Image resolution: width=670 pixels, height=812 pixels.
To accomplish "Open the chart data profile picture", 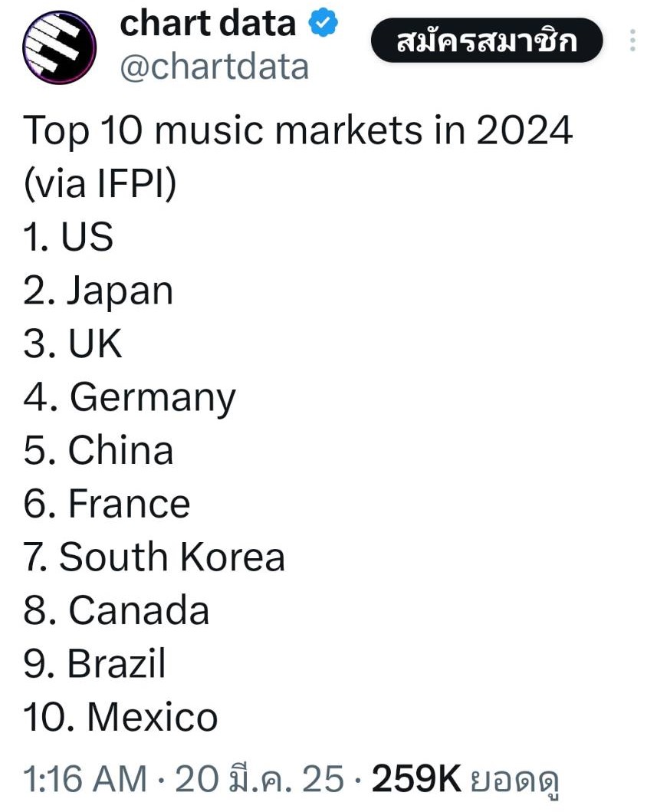I will (x=59, y=48).
